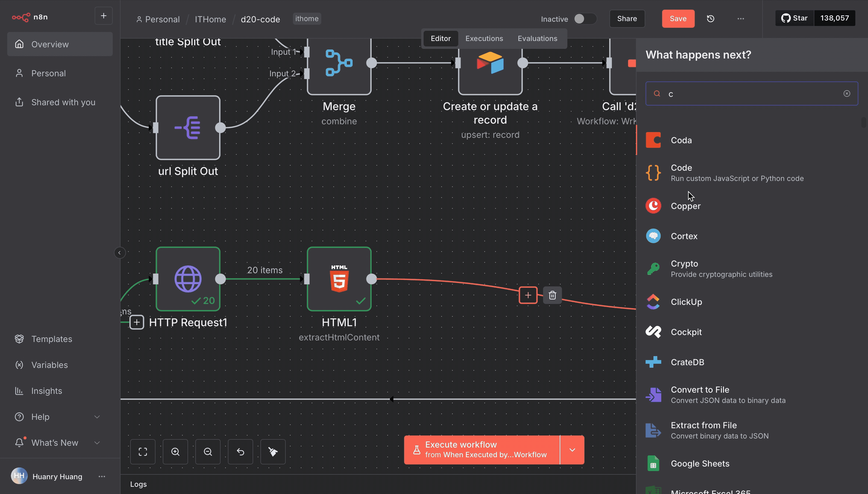The height and width of the screenshot is (494, 868).
Task: Choose the Copper node
Action: tap(752, 206)
